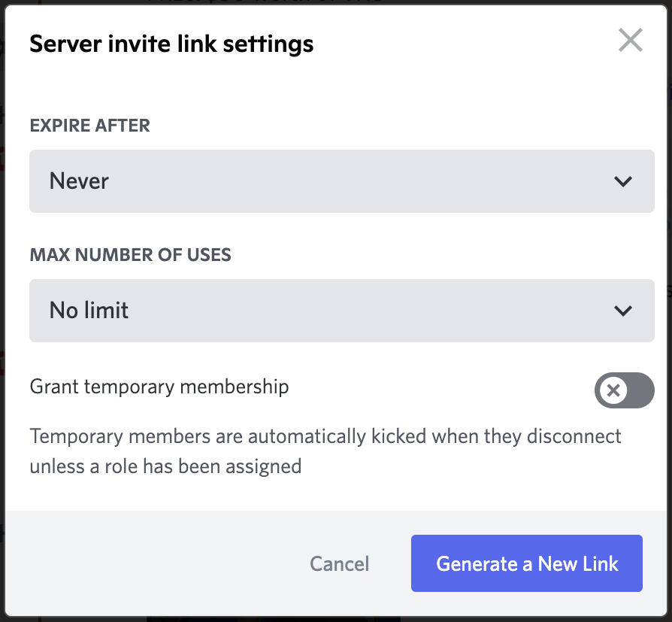Cancel the invite link changes
The image size is (672, 622).
[x=340, y=563]
